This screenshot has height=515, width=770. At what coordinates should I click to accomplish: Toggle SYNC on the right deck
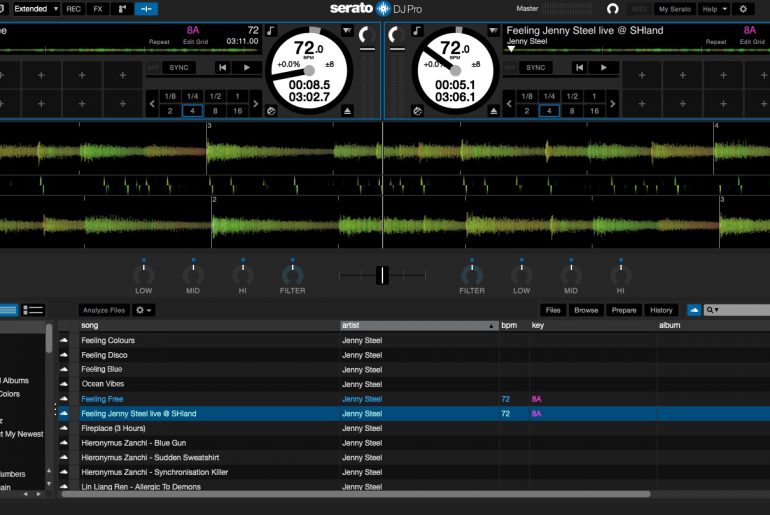pyautogui.click(x=535, y=68)
